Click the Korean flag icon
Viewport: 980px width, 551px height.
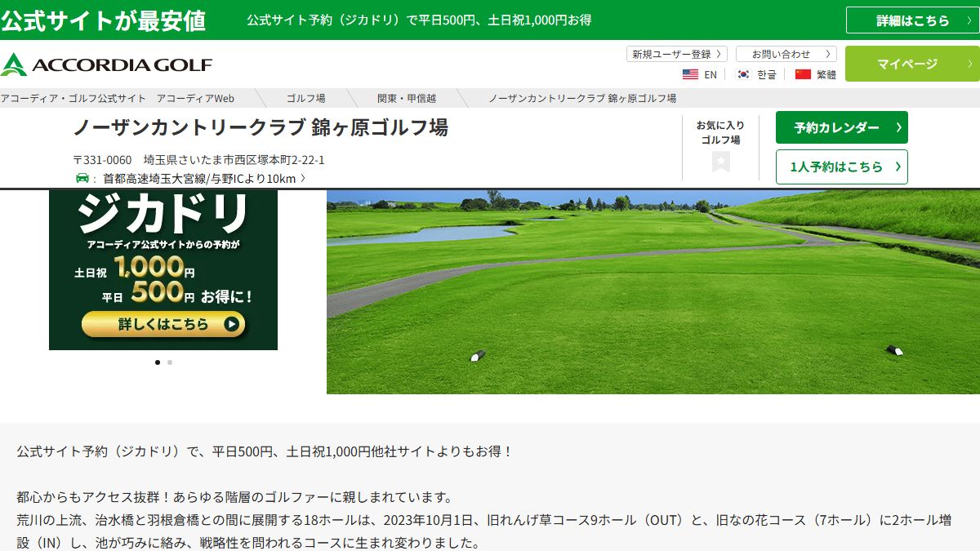pos(743,74)
